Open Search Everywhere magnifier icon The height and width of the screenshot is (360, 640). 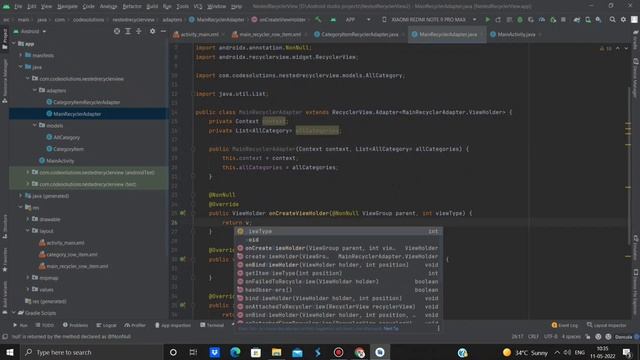(612, 20)
